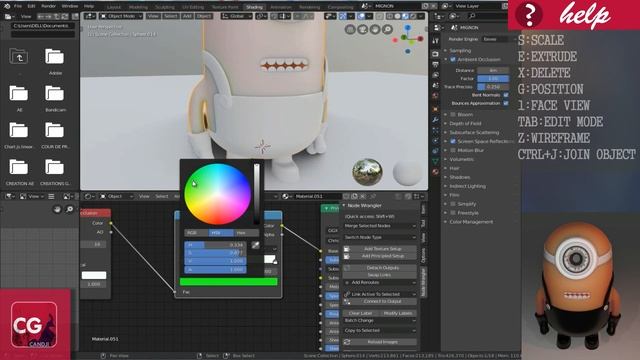Click the Reload Images button
This screenshot has height=360, width=640.
(x=380, y=342)
